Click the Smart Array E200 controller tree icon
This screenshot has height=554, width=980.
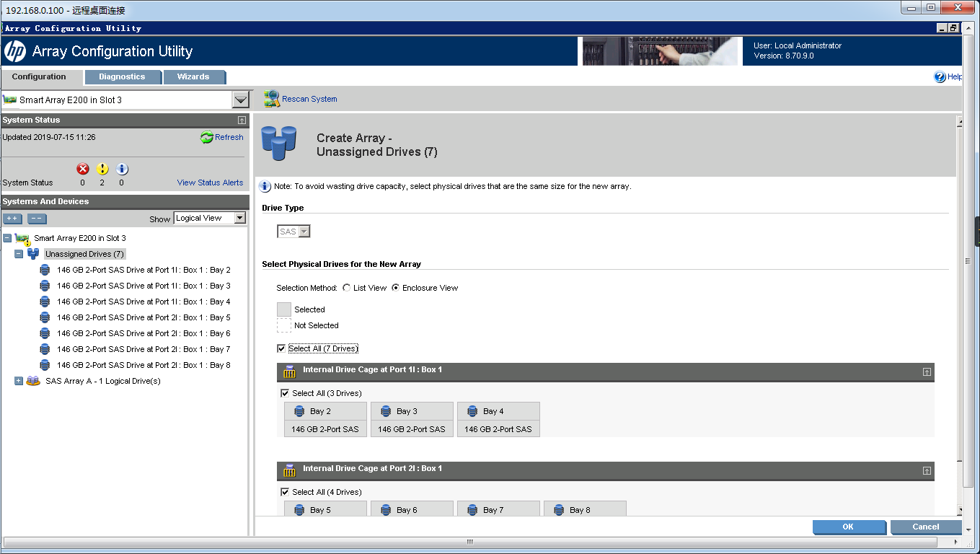click(23, 239)
